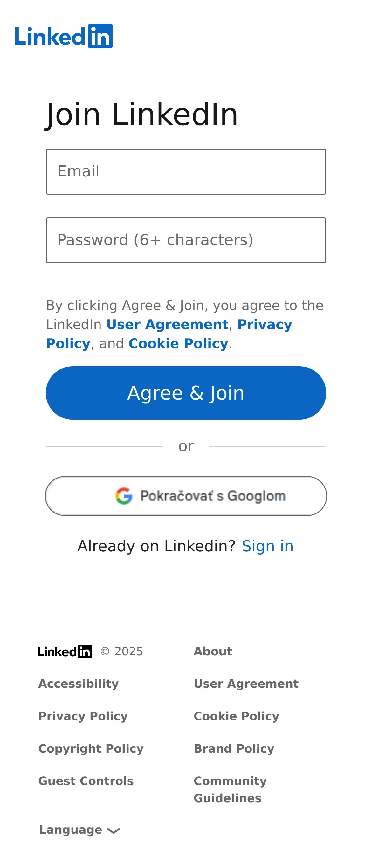
Task: Open Cookie Policy link in consent text
Action: [x=178, y=344]
